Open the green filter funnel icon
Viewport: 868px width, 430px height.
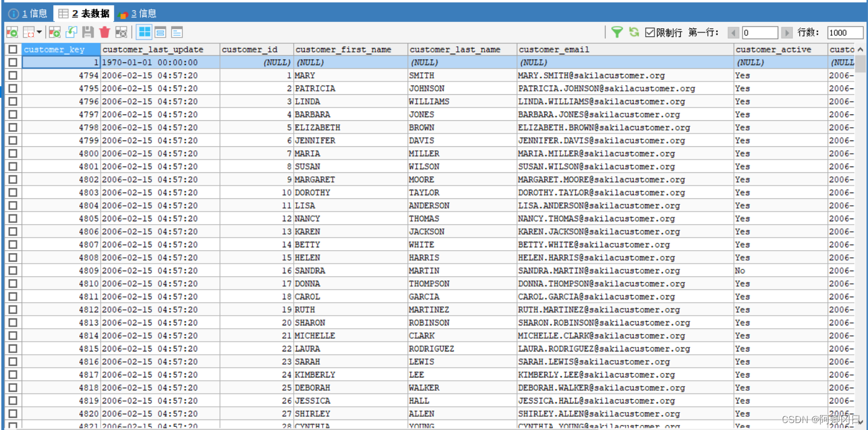[617, 32]
